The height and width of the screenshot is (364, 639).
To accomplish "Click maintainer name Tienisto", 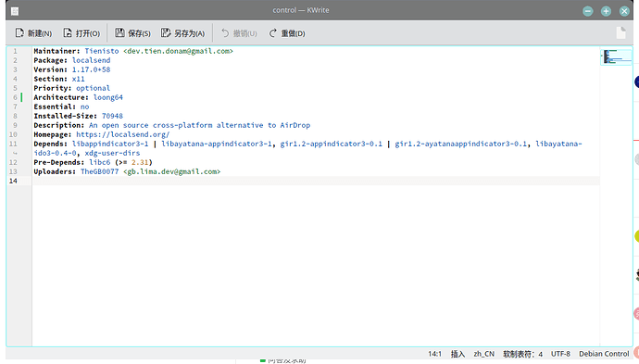I will coord(102,51).
